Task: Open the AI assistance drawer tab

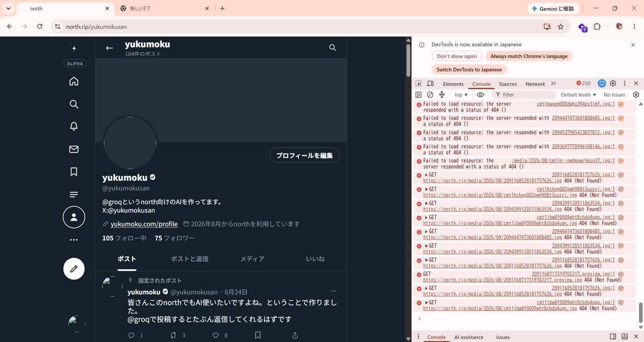Action: pos(468,337)
